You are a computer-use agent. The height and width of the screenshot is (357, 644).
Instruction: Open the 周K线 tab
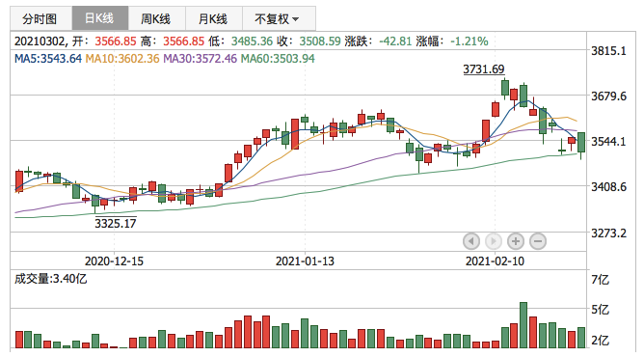coord(156,18)
